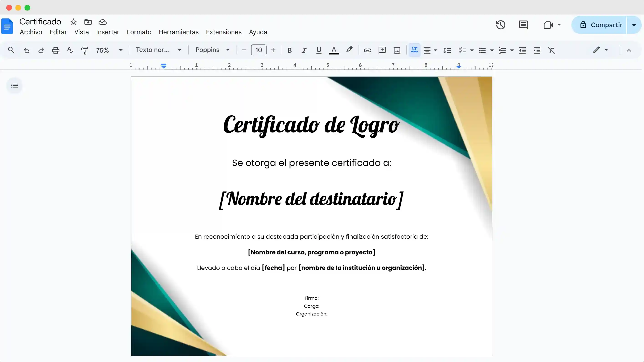Toggle underline formatting

(x=318, y=50)
